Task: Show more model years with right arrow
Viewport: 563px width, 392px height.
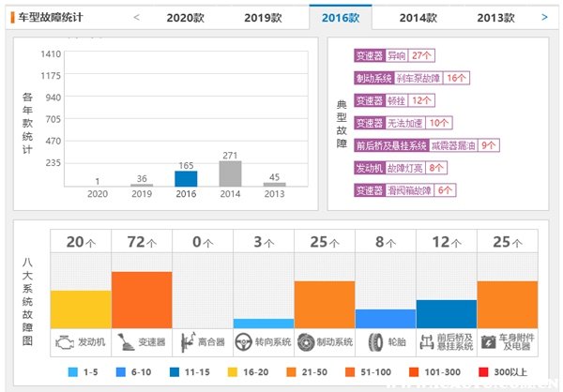Action: pyautogui.click(x=544, y=17)
